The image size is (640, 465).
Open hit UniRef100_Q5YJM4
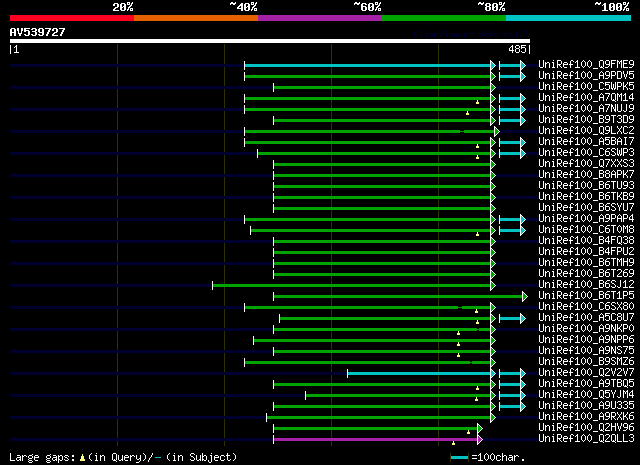click(586, 395)
